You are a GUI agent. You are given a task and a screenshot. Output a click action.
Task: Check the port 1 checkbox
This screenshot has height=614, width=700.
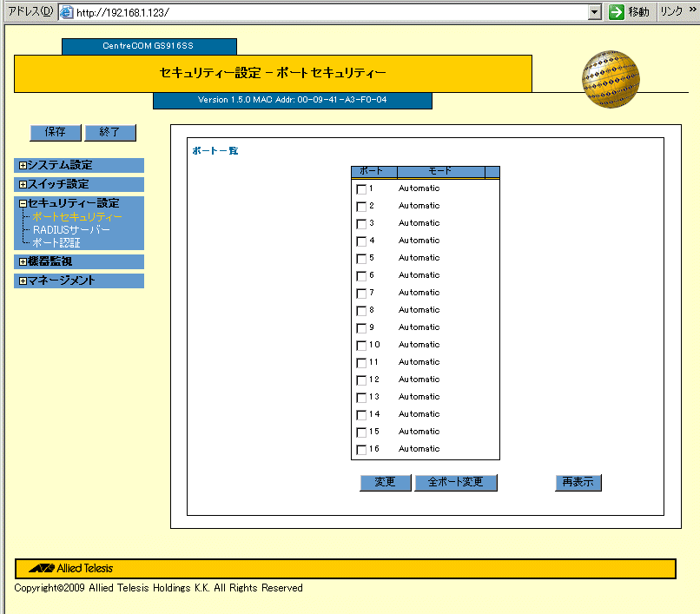tap(361, 189)
